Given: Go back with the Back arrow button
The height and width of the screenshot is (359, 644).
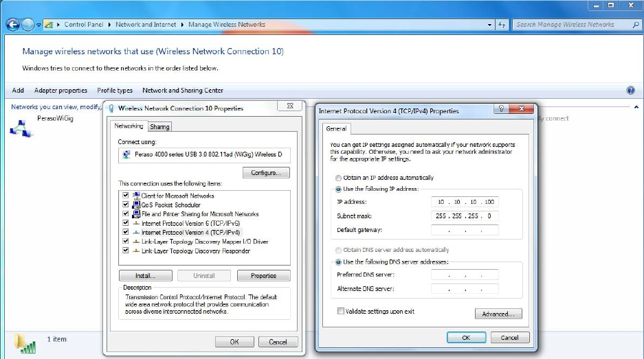Looking at the screenshot, I should pos(13,25).
